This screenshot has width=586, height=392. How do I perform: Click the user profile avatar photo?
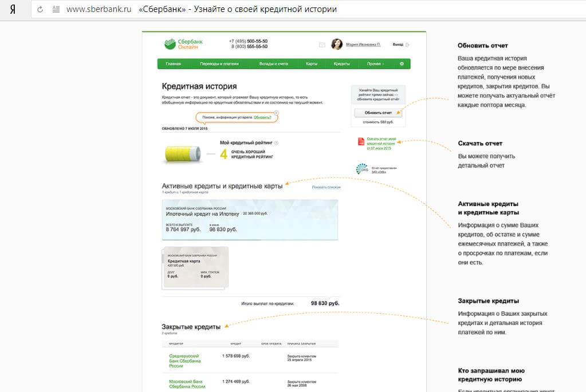[x=337, y=45]
